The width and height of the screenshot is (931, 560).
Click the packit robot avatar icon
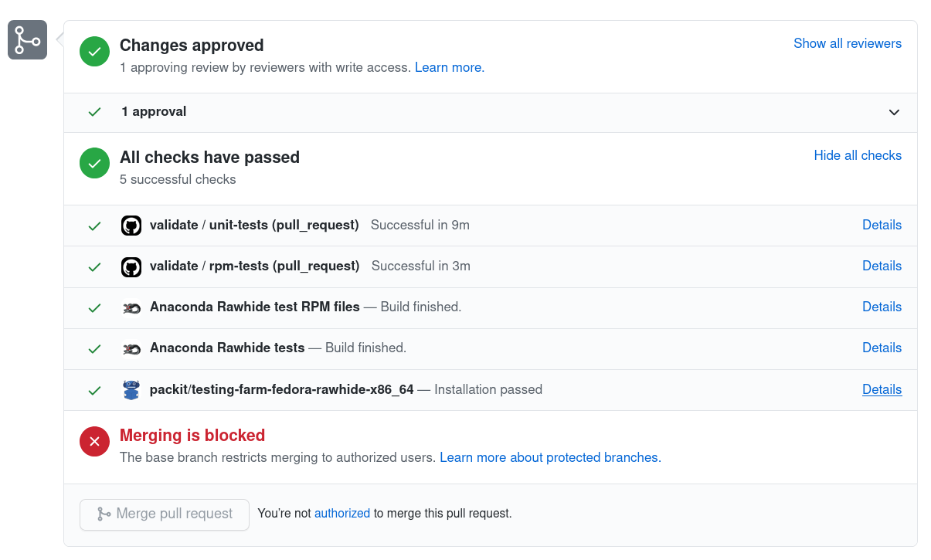(131, 389)
